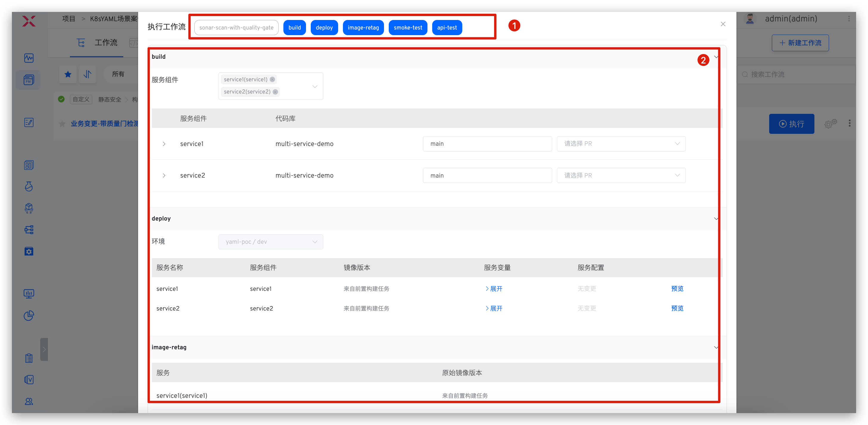
Task: Toggle the api-test job tag
Action: click(x=447, y=28)
